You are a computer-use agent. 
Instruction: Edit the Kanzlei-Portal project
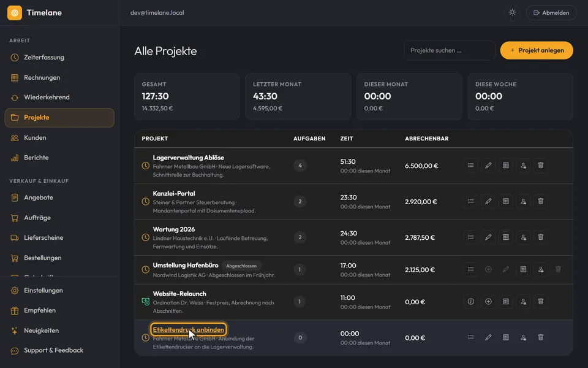[x=488, y=201]
